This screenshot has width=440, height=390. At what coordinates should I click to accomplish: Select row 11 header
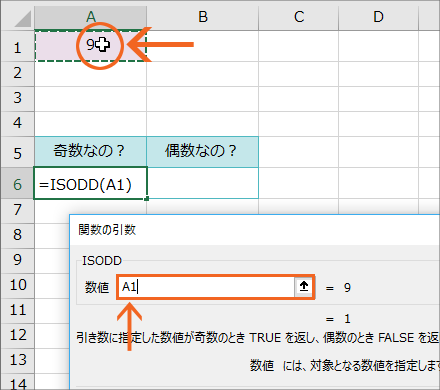tap(17, 311)
